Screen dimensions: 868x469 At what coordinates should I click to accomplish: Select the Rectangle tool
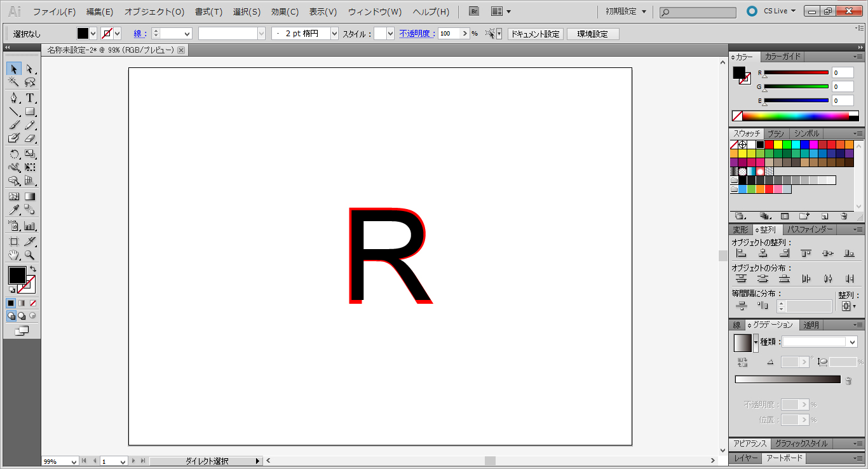(29, 111)
